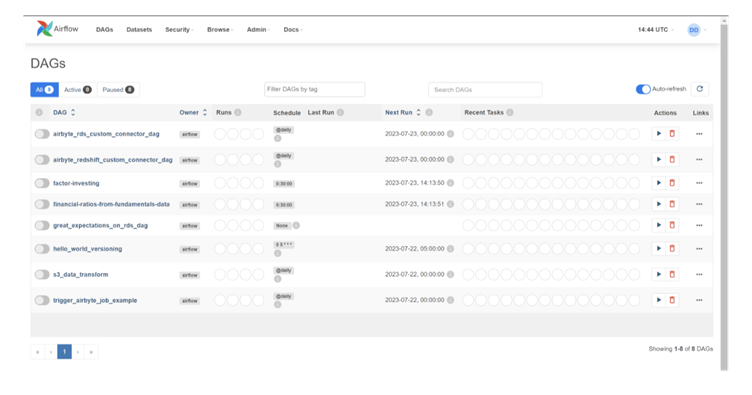Trigger the airbyte_rds_custom_connector_dag run

coord(658,134)
